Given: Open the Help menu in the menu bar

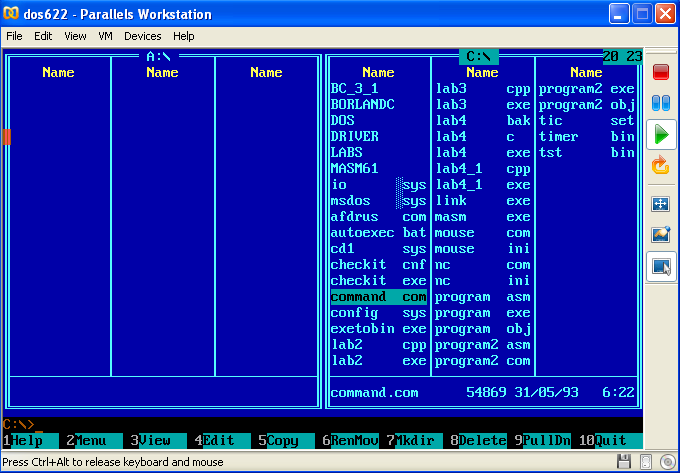Looking at the screenshot, I should pyautogui.click(x=183, y=36).
